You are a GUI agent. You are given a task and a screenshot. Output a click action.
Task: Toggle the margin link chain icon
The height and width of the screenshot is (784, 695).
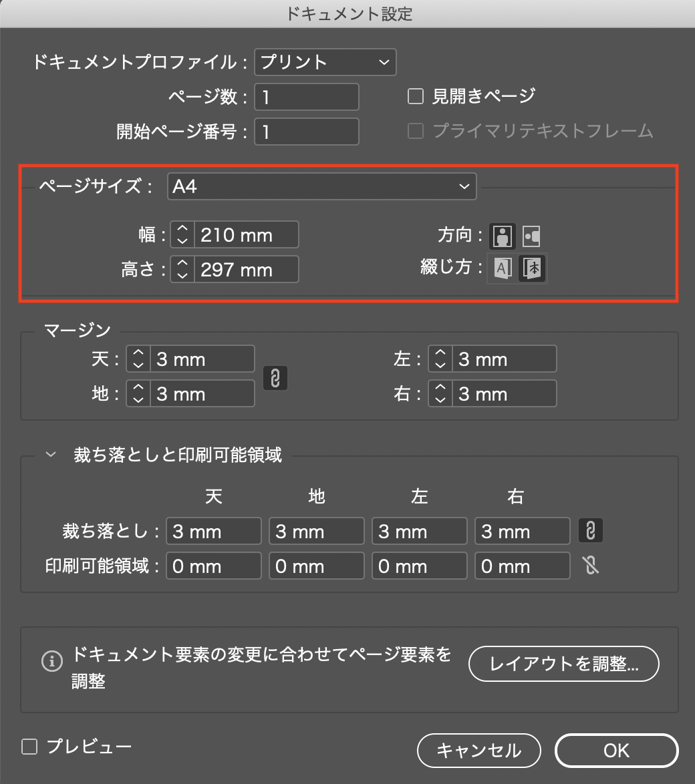click(275, 377)
